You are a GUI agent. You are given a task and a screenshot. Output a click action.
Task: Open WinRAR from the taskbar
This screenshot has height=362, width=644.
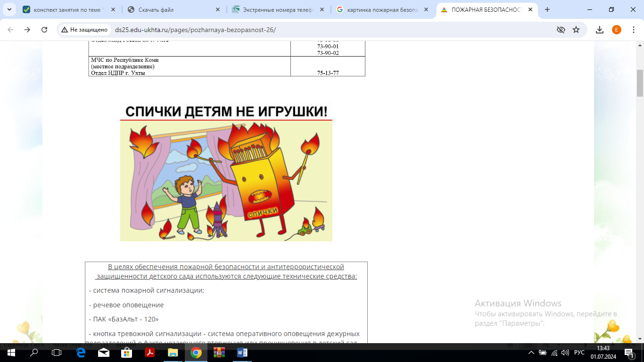pos(219,353)
